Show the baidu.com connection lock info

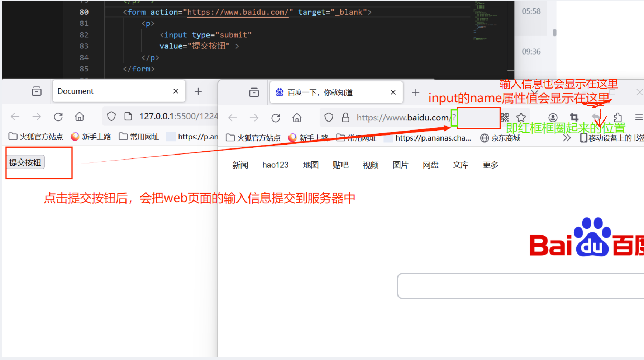(x=345, y=118)
